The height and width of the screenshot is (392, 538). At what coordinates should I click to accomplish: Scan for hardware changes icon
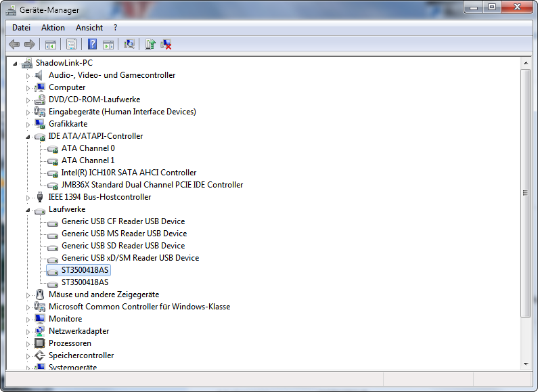coord(129,44)
